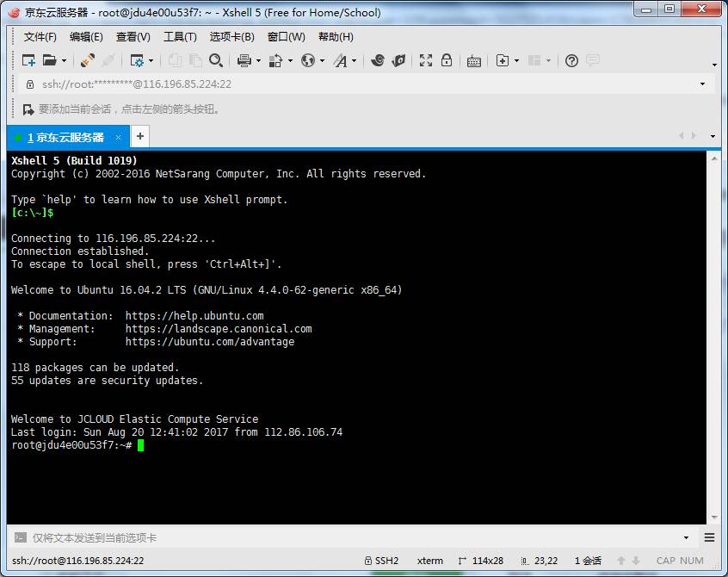Open the toolbar overflow options arrow
This screenshot has width=728, height=577.
coord(714,65)
